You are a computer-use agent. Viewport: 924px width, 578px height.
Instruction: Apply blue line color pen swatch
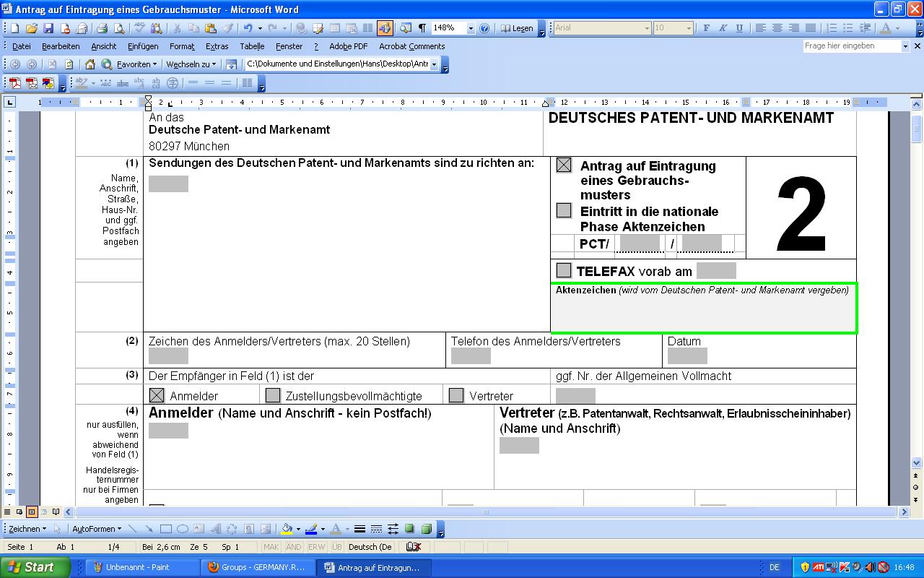pyautogui.click(x=311, y=529)
